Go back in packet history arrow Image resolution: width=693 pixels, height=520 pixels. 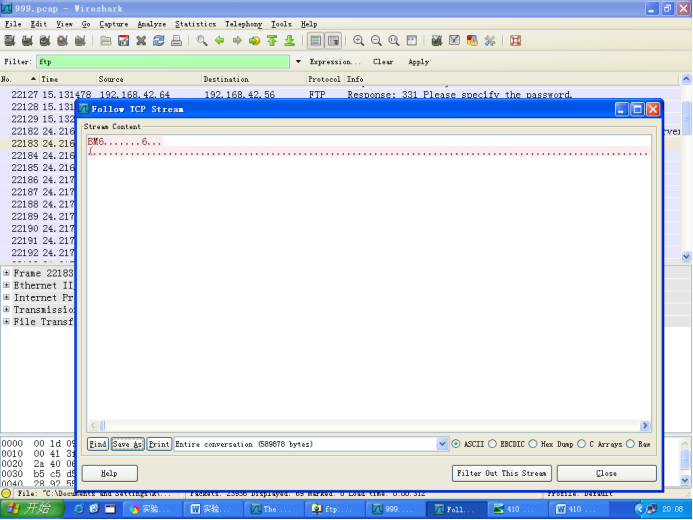(x=220, y=41)
